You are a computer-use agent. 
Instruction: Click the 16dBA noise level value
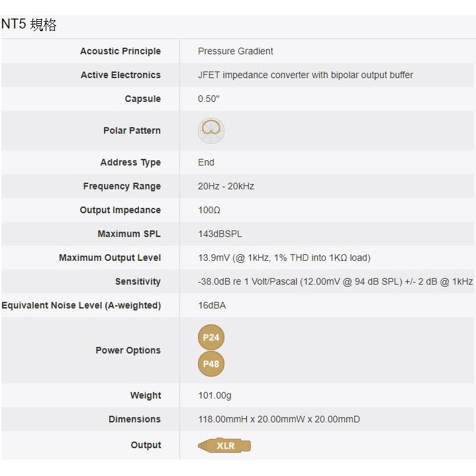click(x=212, y=305)
